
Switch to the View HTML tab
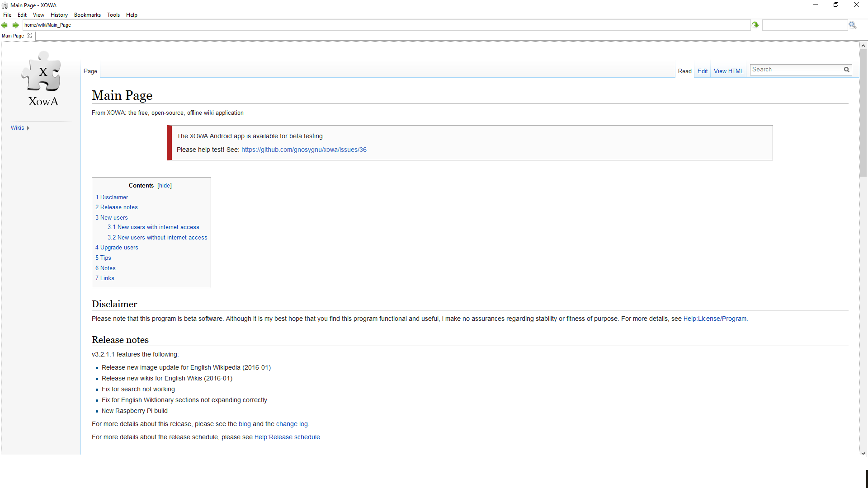click(728, 71)
